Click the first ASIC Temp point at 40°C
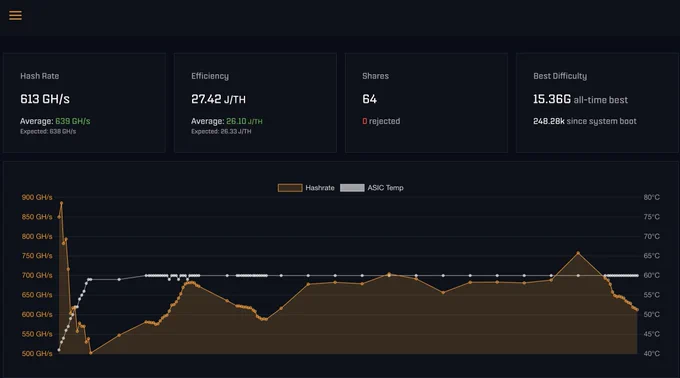 [x=59, y=350]
